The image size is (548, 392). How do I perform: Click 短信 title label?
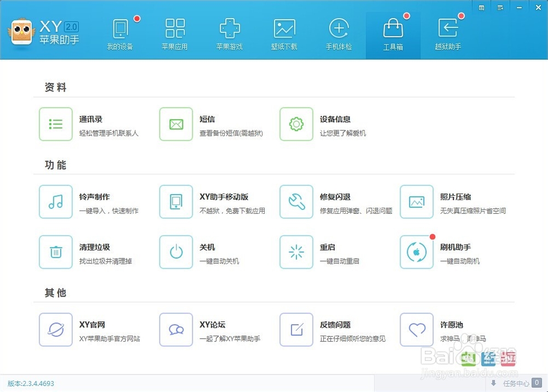[207, 119]
